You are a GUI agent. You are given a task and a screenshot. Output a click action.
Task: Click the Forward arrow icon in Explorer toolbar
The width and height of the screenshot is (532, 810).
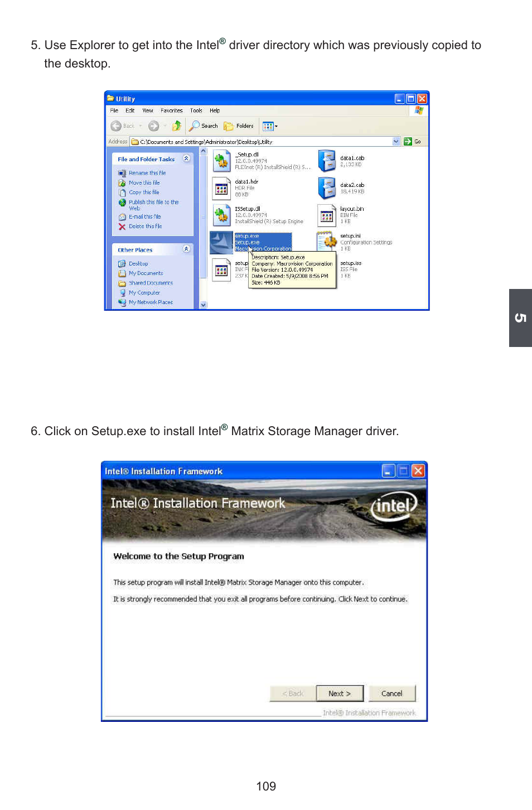(x=154, y=126)
